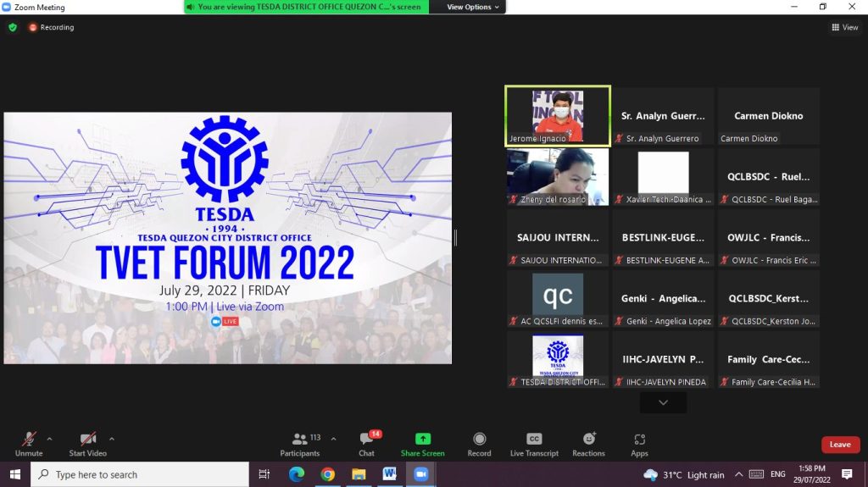Viewport: 868px width, 487px height.
Task: Expand audio options arrow beside Unmute
Action: [x=49, y=439]
